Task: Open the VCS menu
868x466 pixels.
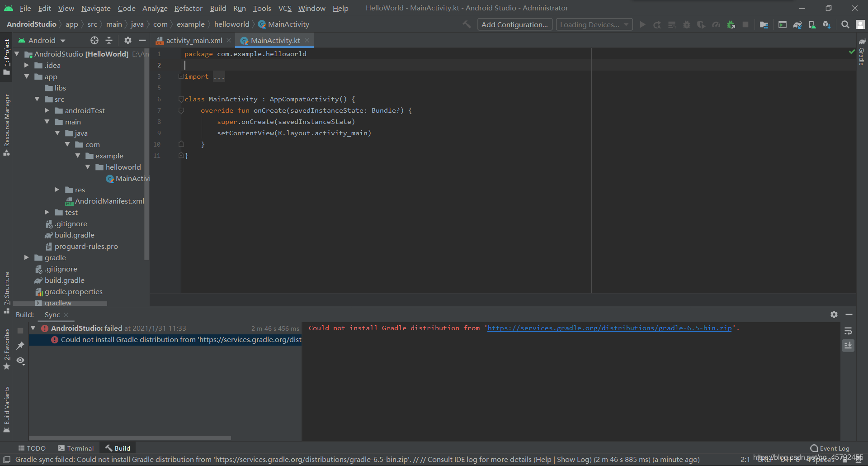Action: [x=285, y=8]
